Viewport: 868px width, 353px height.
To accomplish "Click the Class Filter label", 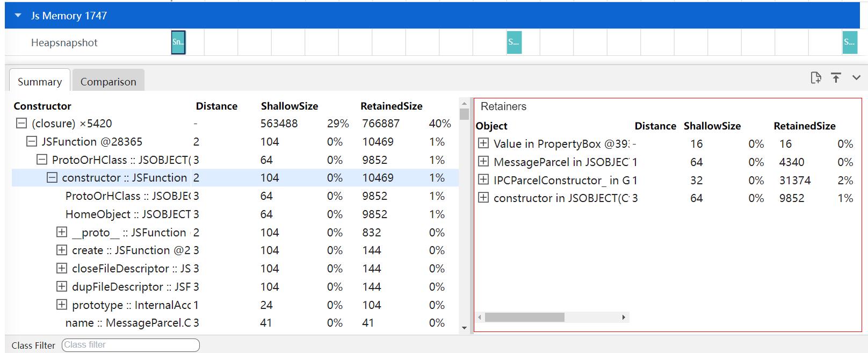I will click(x=33, y=345).
